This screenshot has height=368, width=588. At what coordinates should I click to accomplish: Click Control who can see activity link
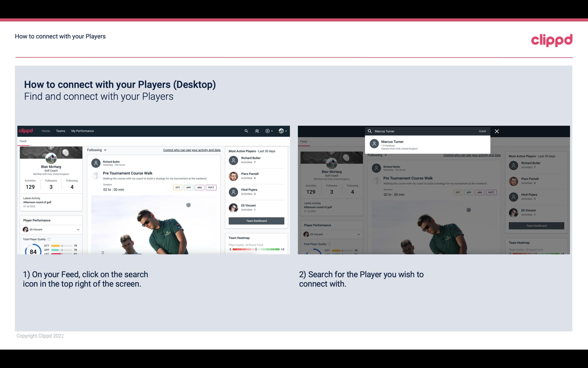pos(191,149)
